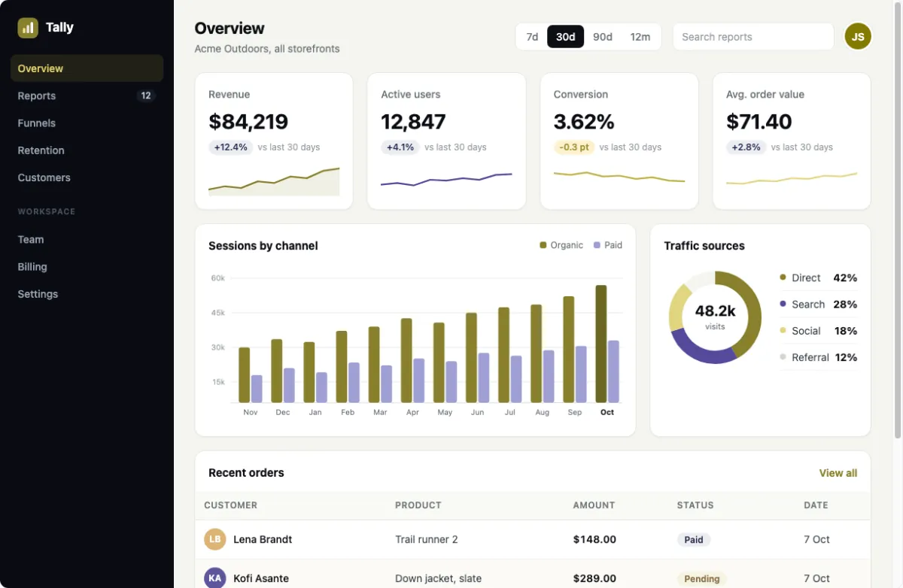Click Lena Brandt's LB avatar
The width and height of the screenshot is (903, 588).
(x=214, y=539)
